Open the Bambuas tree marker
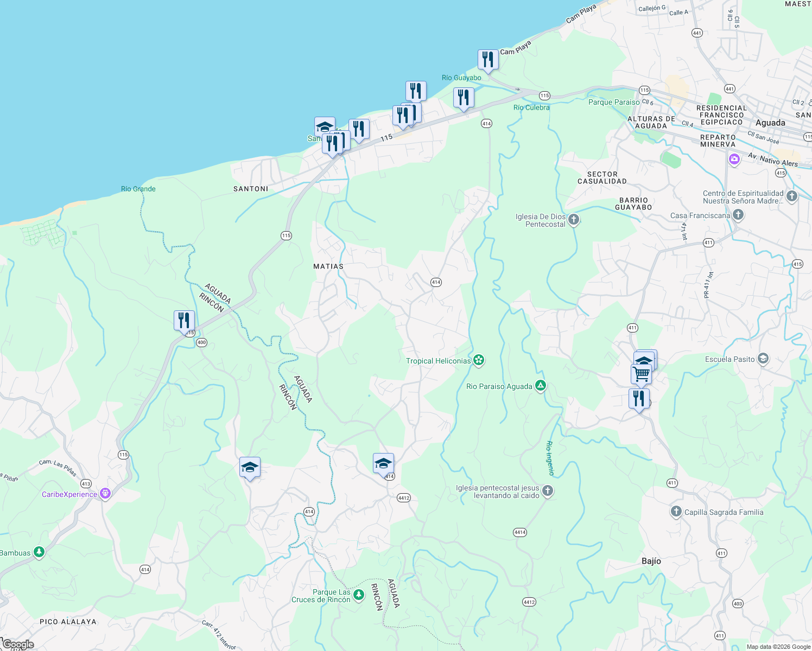The image size is (812, 651). click(38, 552)
